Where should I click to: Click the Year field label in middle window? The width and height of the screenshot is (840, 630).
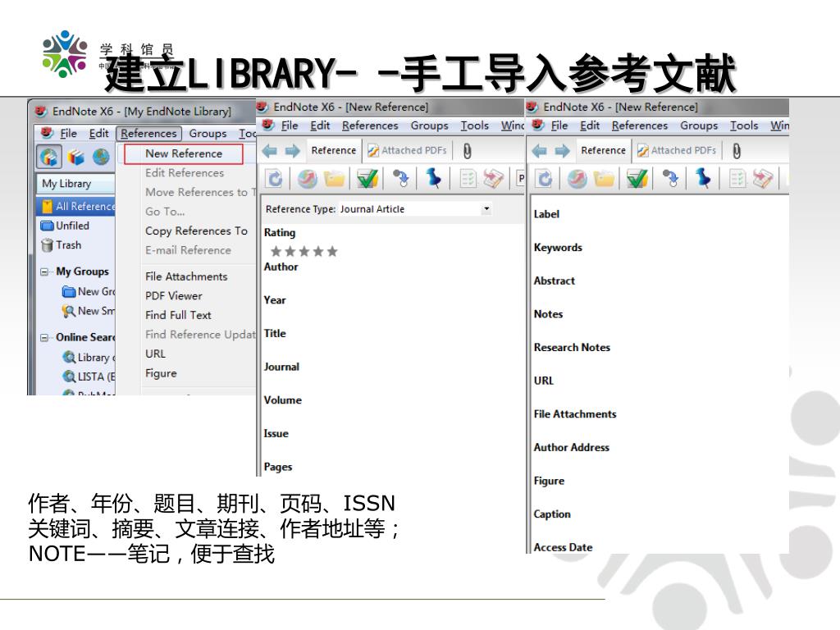[x=274, y=300]
